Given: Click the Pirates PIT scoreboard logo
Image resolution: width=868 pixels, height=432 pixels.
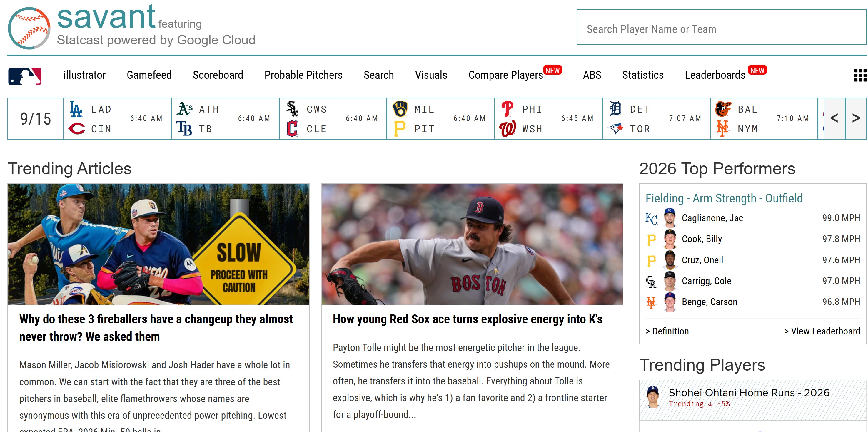Looking at the screenshot, I should pos(400,129).
